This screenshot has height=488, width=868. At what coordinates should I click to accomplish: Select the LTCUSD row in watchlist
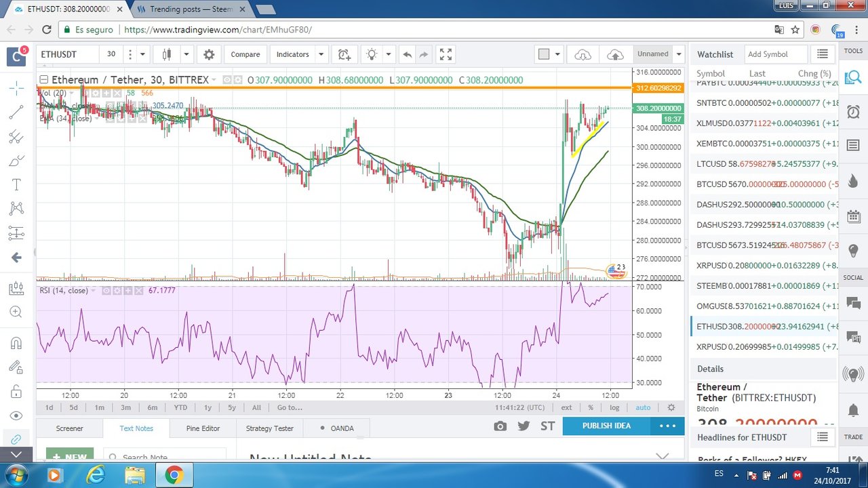click(764, 163)
